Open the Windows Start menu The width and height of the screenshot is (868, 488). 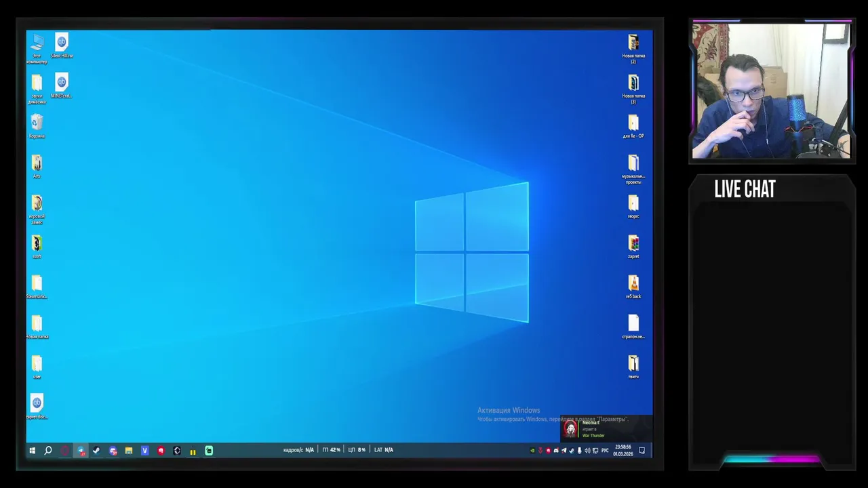click(x=32, y=451)
